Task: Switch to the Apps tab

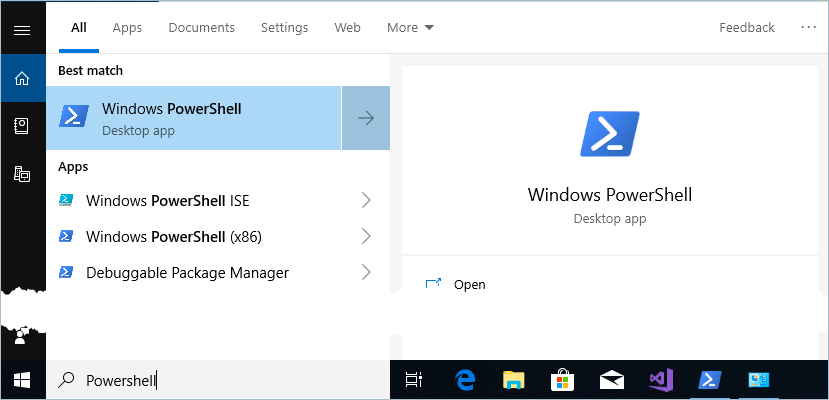Action: pyautogui.click(x=127, y=28)
